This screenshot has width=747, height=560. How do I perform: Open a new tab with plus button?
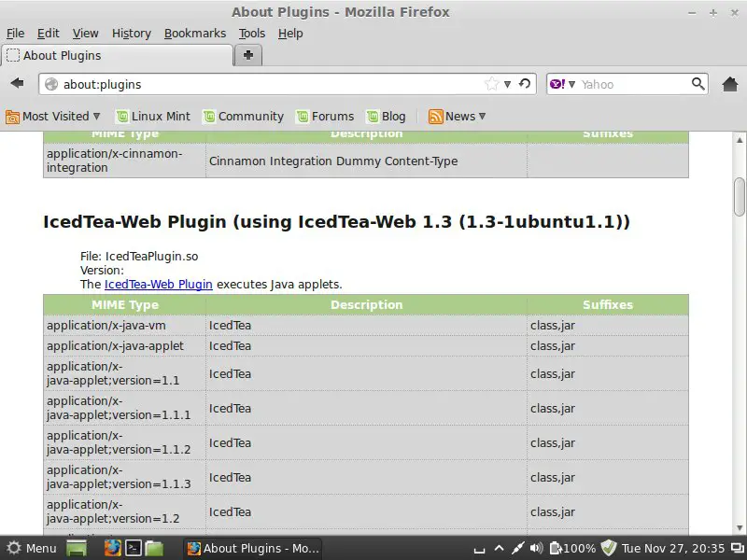[248, 55]
